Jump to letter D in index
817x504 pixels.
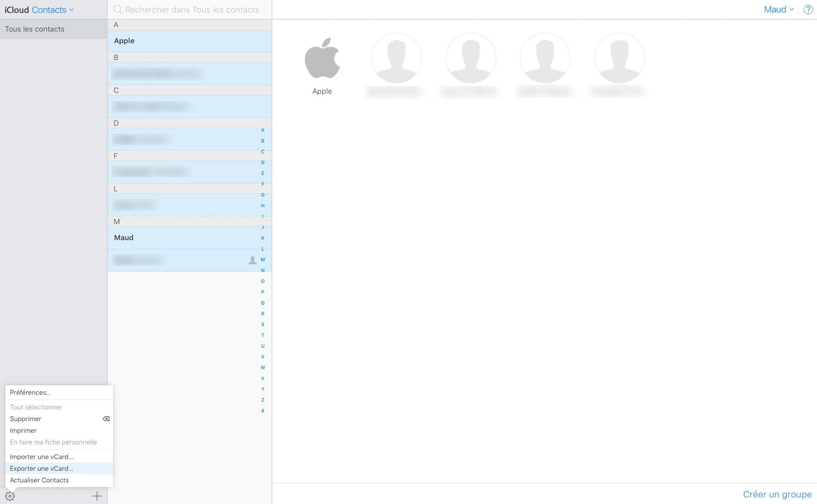263,162
